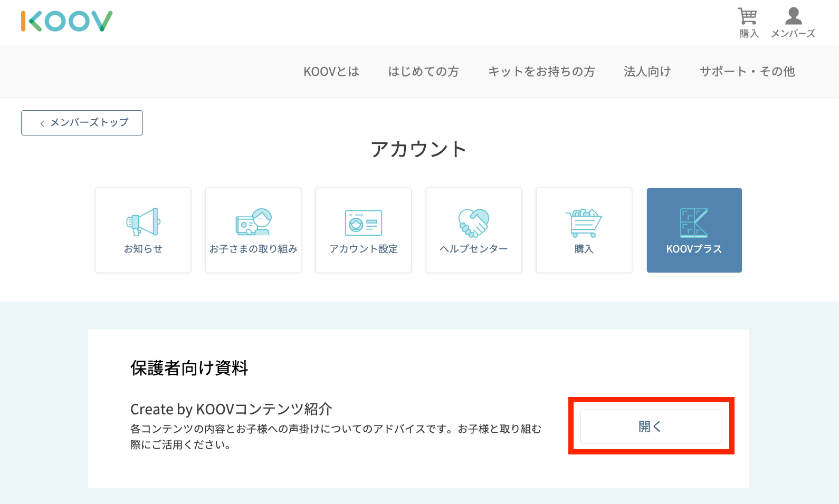The image size is (839, 504).
Task: Go to the ヘルプセンター handshake tile
Action: [x=474, y=230]
